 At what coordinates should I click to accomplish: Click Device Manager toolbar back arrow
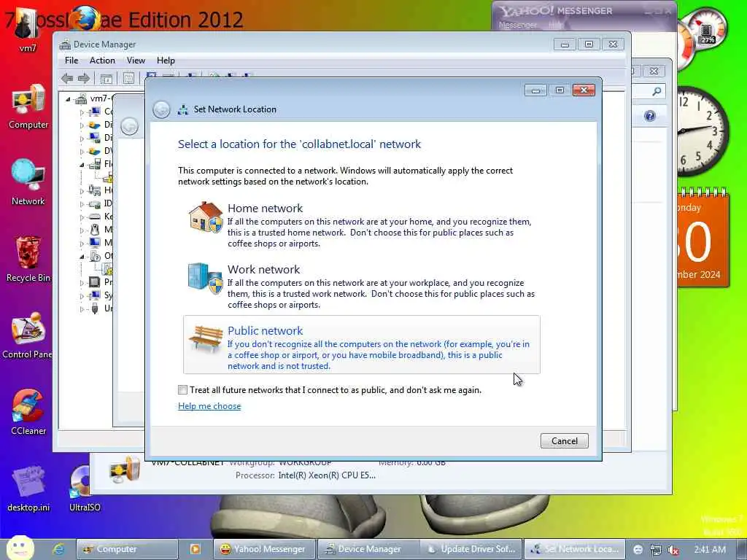pos(67,78)
